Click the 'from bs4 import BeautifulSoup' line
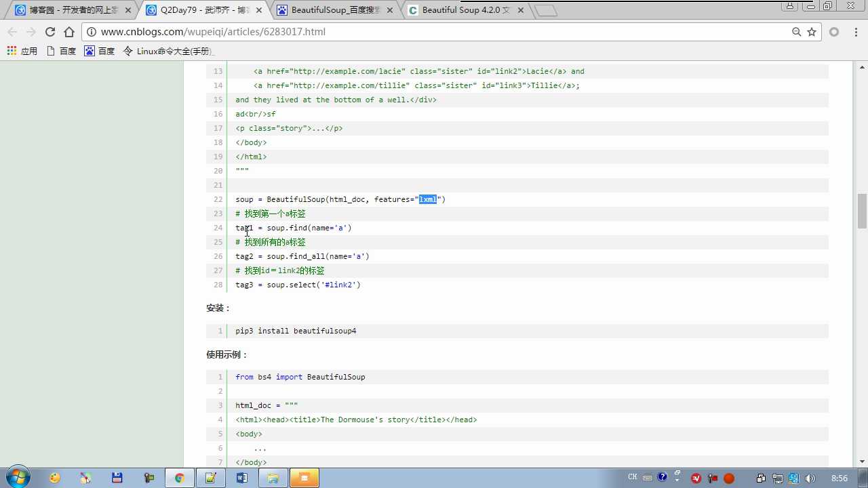 pos(300,377)
